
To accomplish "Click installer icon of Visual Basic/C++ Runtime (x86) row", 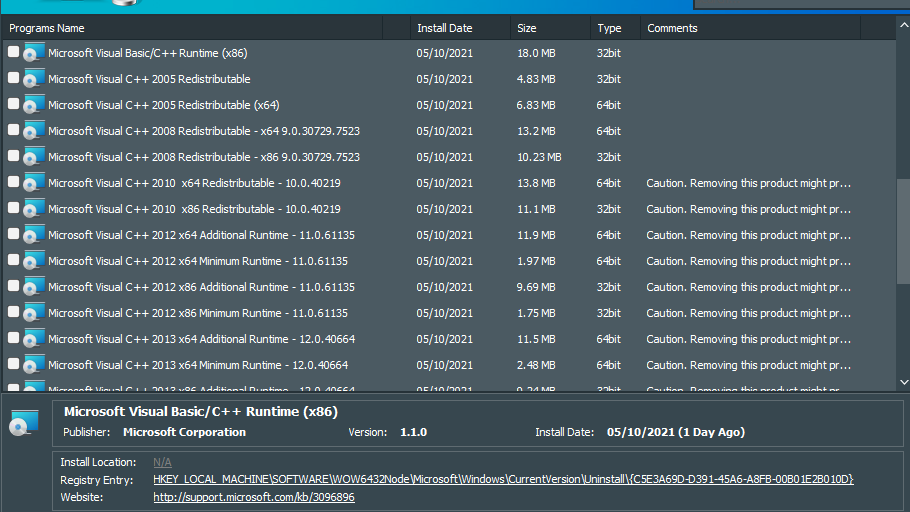I will (34, 52).
